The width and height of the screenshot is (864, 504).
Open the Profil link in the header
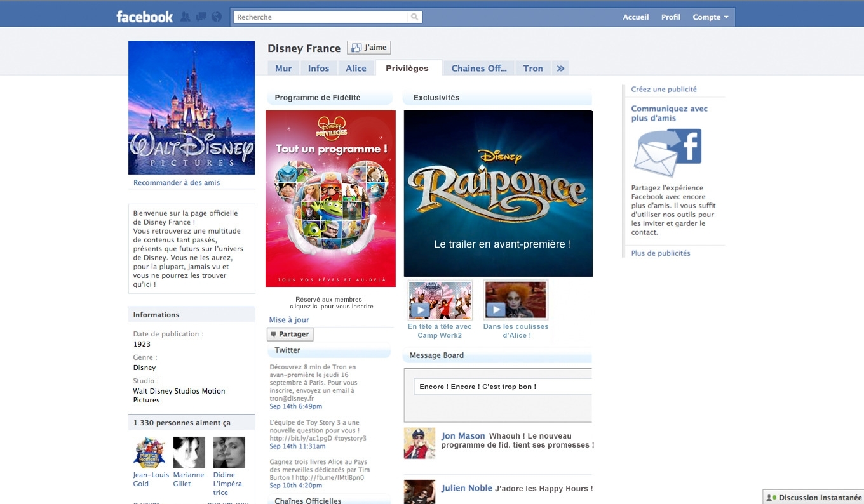[x=671, y=17]
